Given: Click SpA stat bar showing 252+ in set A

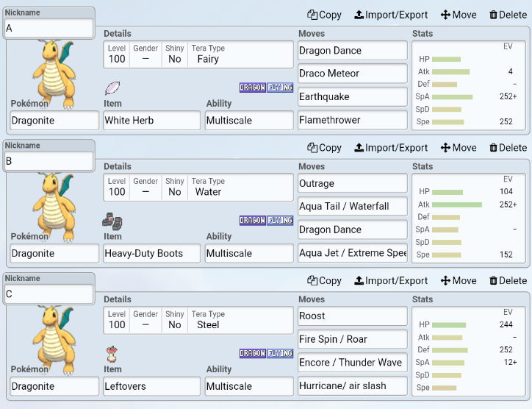Looking at the screenshot, I should click(452, 97).
